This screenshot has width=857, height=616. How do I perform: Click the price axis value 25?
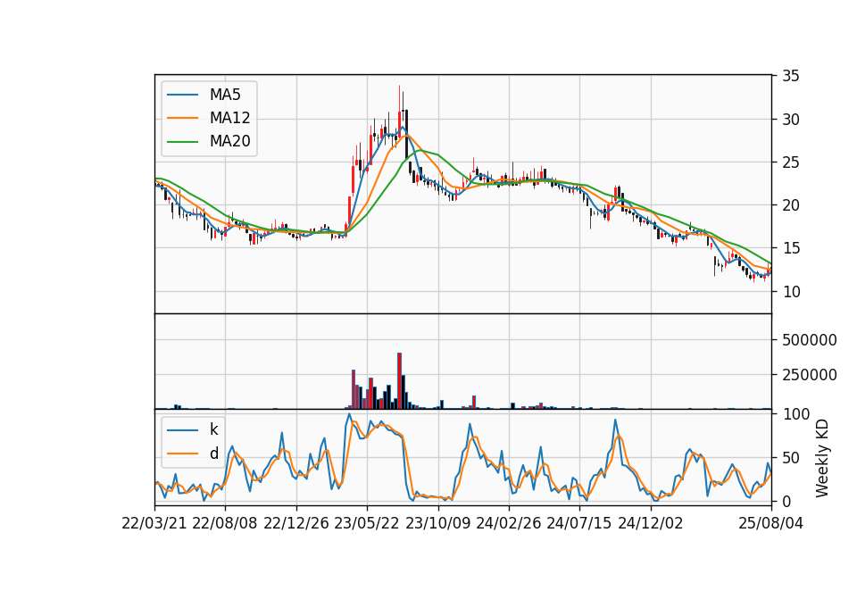point(791,162)
